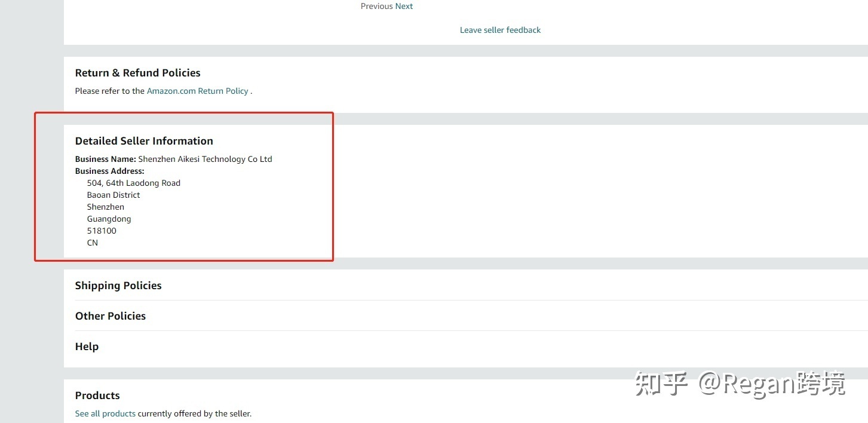Select address line 504, 64th Laodong Road
Image resolution: width=868 pixels, height=423 pixels.
(134, 183)
